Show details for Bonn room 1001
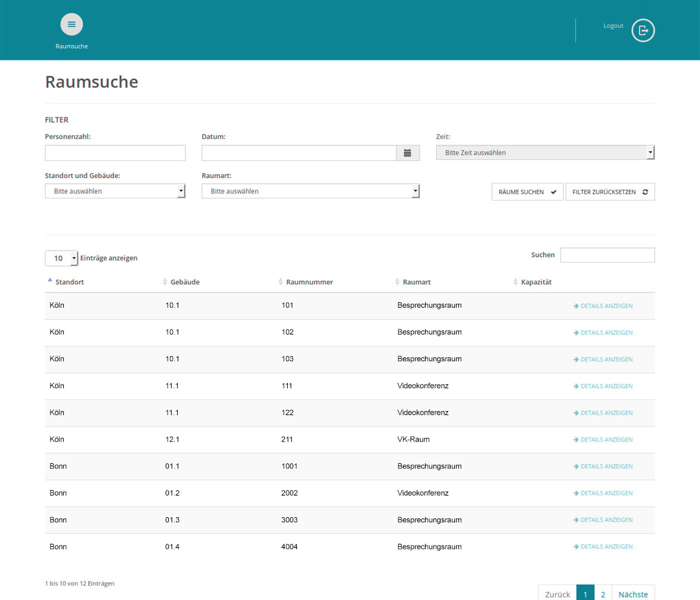Image resolution: width=700 pixels, height=600 pixels. [x=603, y=467]
